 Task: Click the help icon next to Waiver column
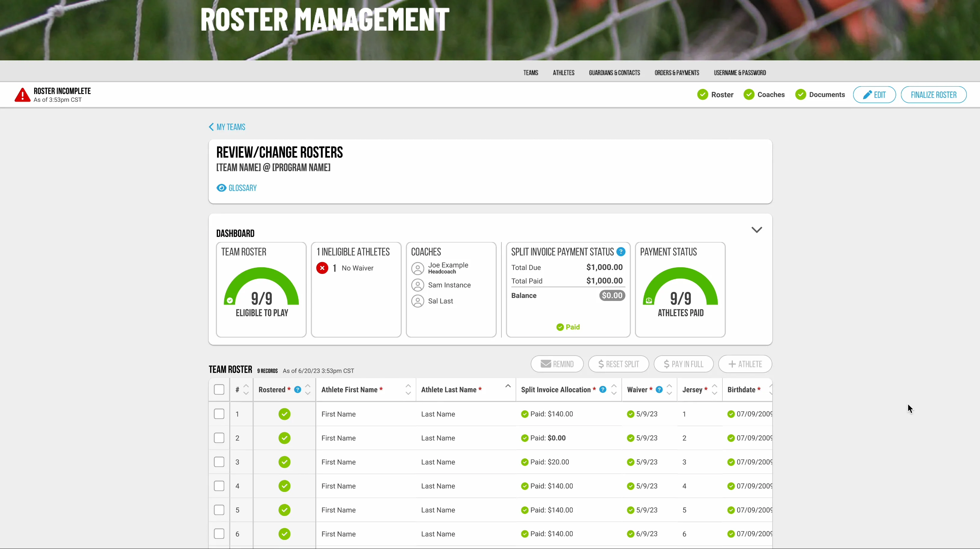click(659, 390)
